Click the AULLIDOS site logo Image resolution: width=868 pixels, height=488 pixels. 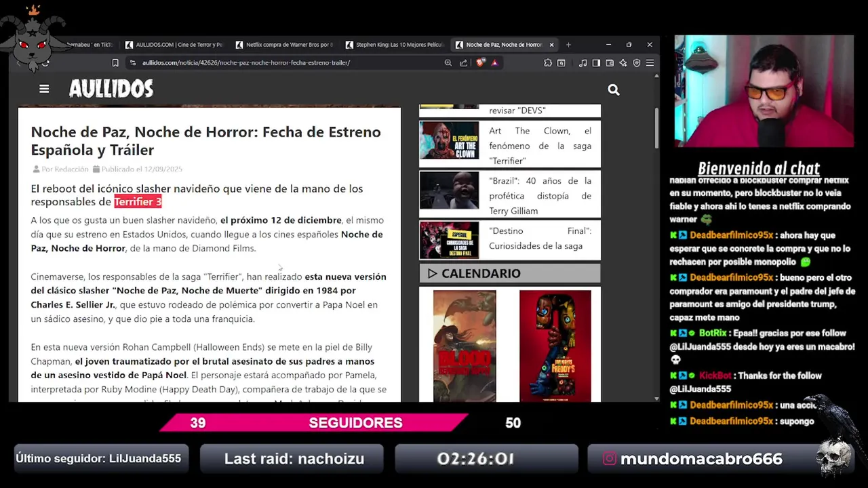click(x=111, y=89)
